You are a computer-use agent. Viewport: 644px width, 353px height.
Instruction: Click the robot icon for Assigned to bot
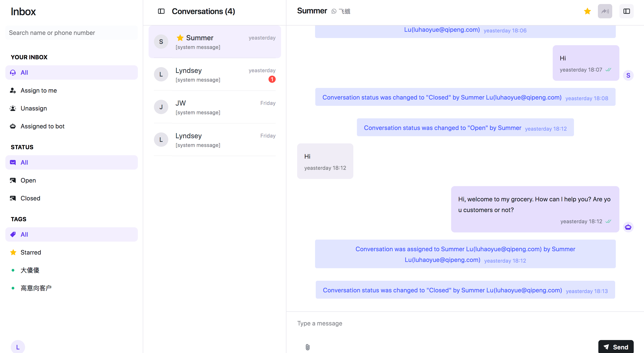(13, 126)
